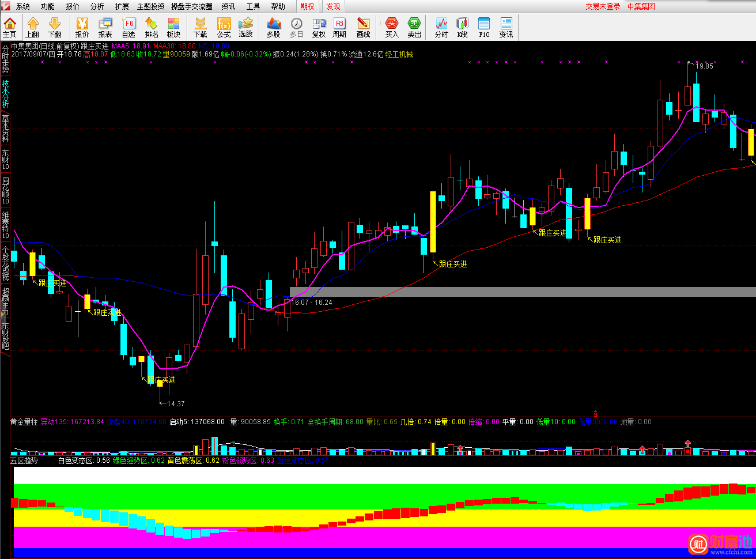This screenshot has height=559, width=756.
Task: Click the 黄金量柱 volume indicator title
Action: coord(24,422)
